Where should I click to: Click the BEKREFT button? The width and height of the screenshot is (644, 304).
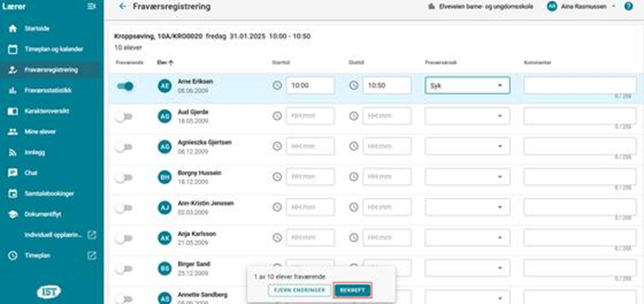(352, 291)
